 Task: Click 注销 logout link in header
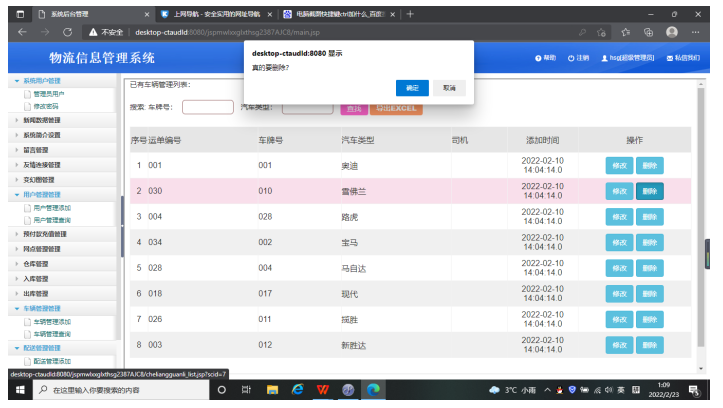coord(578,58)
